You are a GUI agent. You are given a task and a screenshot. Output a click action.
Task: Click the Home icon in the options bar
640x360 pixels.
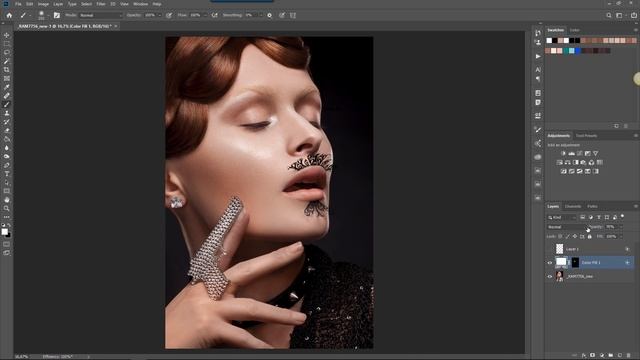(x=9, y=15)
